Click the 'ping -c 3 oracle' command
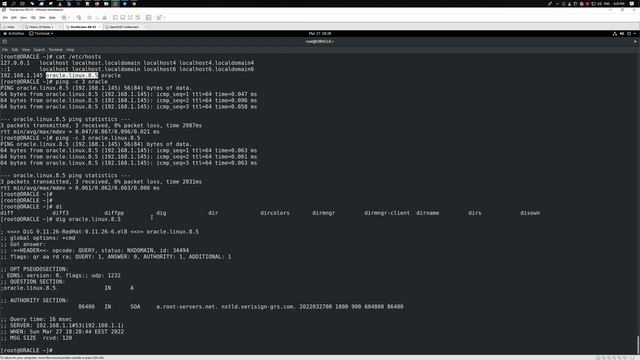The image size is (640, 360). 82,82
